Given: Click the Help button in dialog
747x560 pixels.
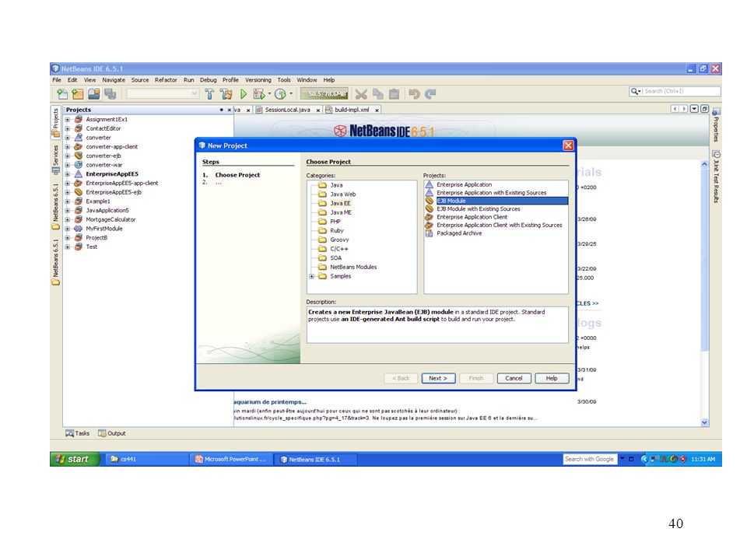Looking at the screenshot, I should pyautogui.click(x=552, y=378).
